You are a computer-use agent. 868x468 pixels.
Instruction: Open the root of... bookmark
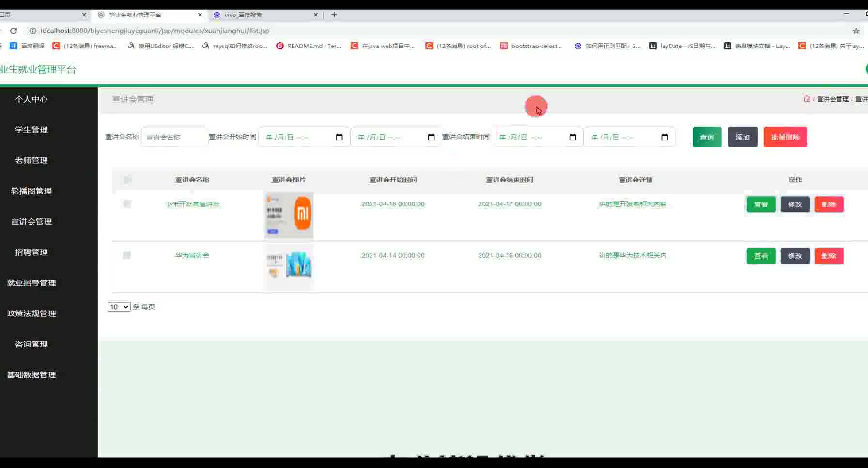click(458, 46)
